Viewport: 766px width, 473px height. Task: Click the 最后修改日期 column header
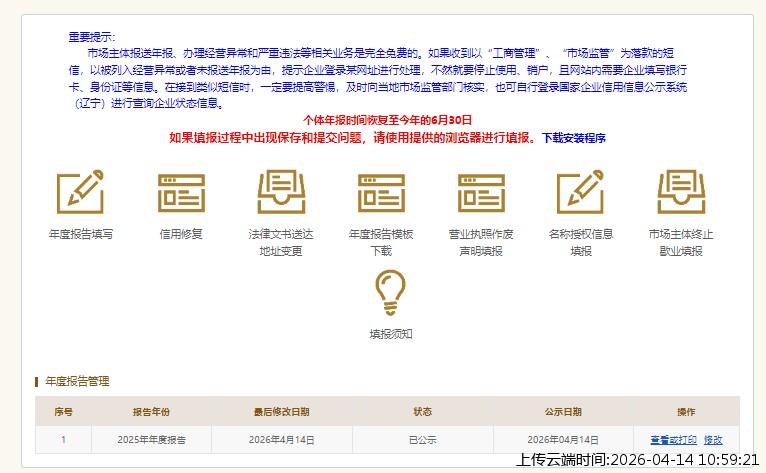[x=282, y=411]
